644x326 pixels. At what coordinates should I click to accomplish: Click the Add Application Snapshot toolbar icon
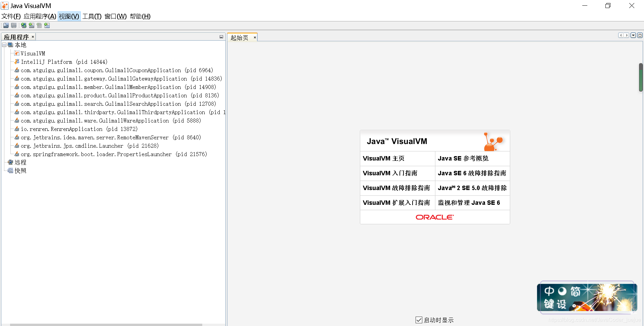(47, 26)
